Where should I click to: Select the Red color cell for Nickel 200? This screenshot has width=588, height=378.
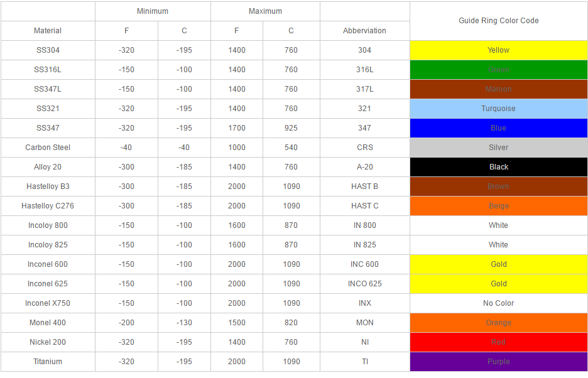coord(498,342)
